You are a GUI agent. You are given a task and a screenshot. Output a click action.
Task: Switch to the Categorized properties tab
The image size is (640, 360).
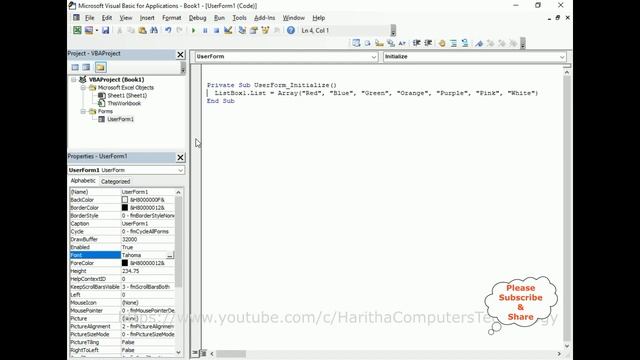point(116,182)
